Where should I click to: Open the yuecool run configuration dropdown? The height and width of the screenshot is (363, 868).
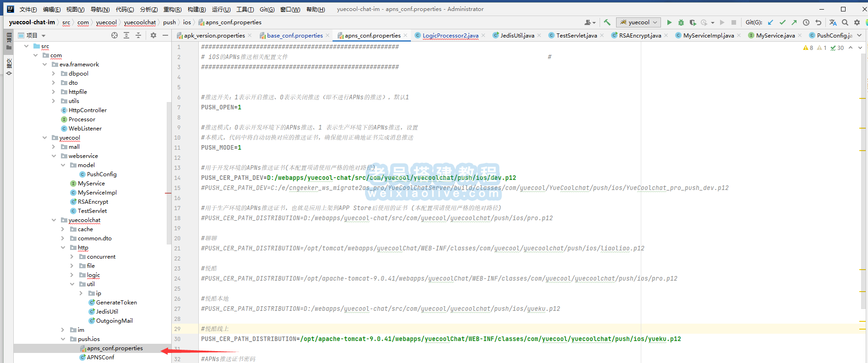click(639, 22)
